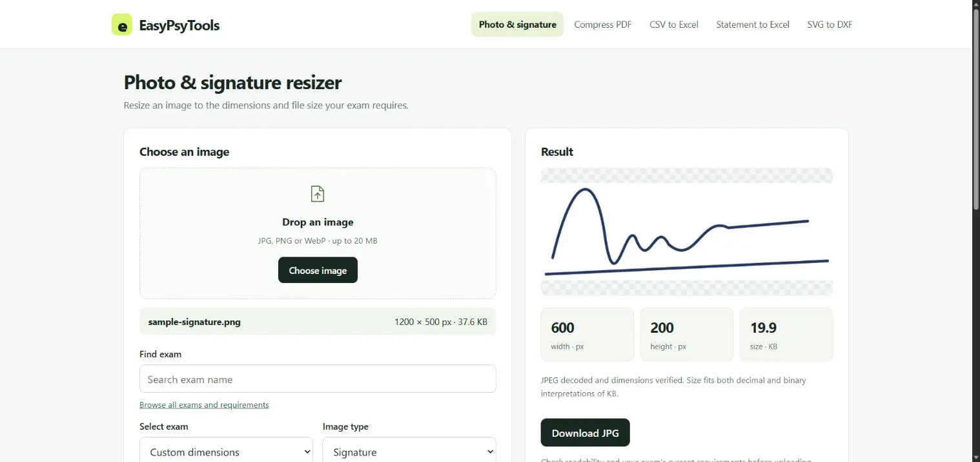Screen dimensions: 980x462
Task: Expand the Select exam Custom dimensions dropdown
Action: pos(226,452)
